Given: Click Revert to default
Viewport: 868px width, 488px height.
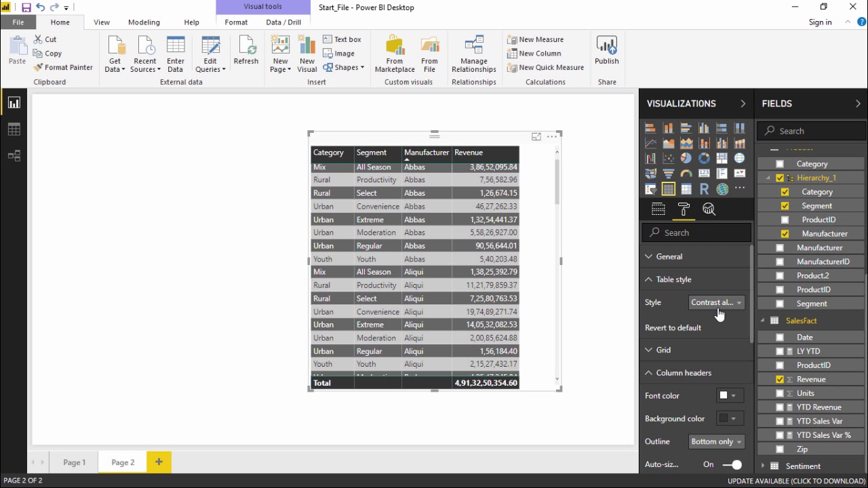Looking at the screenshot, I should [673, 327].
